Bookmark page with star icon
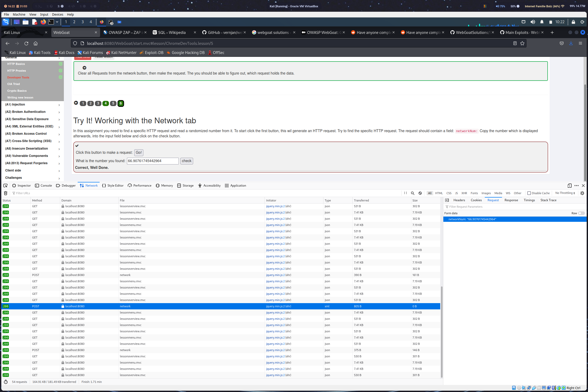This screenshot has height=392, width=588. [522, 44]
